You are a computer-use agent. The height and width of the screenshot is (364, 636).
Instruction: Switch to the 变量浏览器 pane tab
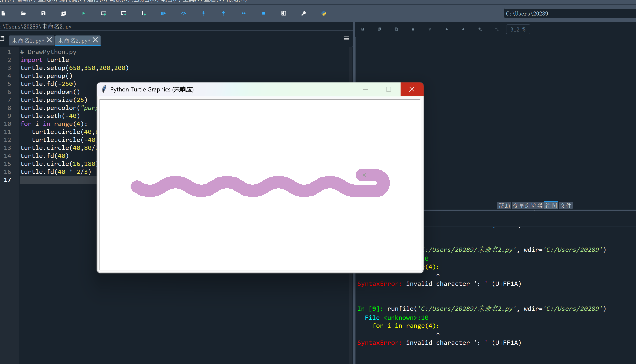click(527, 206)
